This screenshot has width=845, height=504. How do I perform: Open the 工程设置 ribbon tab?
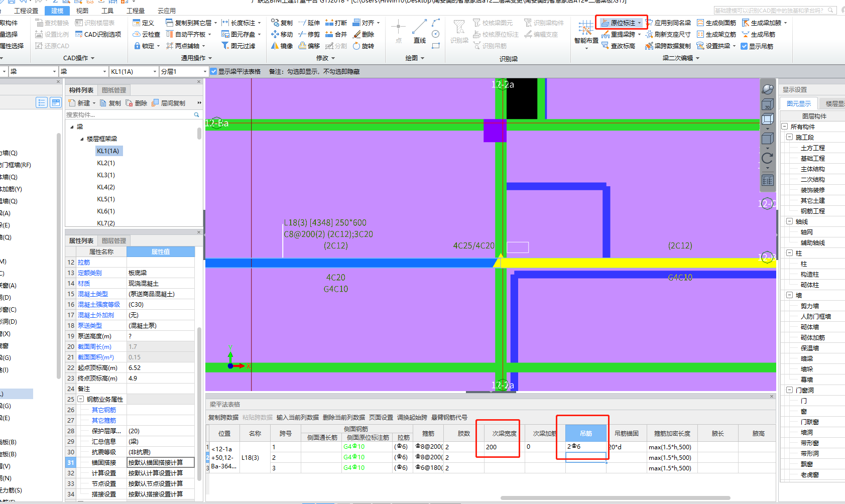point(26,11)
